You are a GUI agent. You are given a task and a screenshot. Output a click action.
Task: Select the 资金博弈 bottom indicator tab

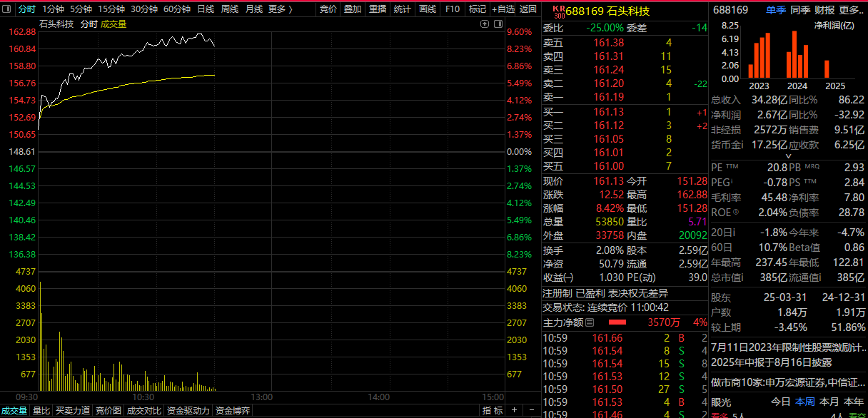point(233,410)
